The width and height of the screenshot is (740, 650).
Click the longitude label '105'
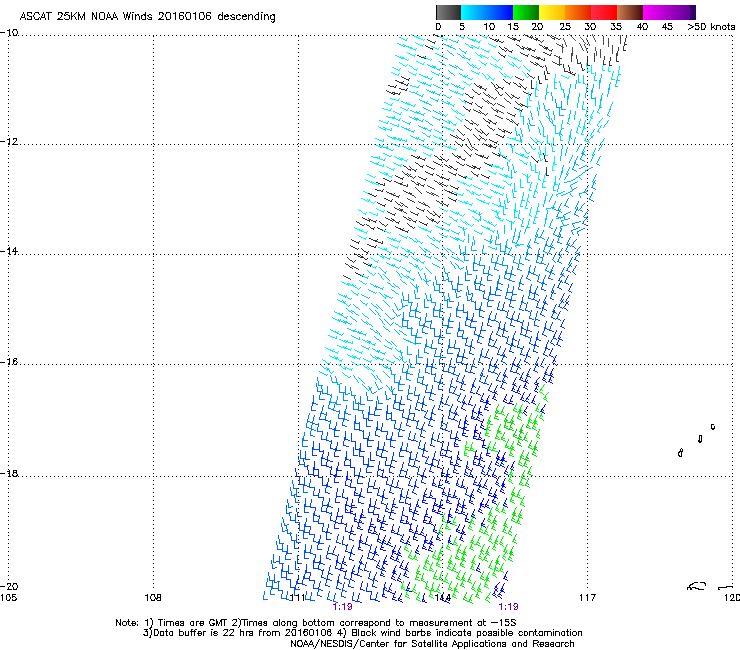[8, 598]
